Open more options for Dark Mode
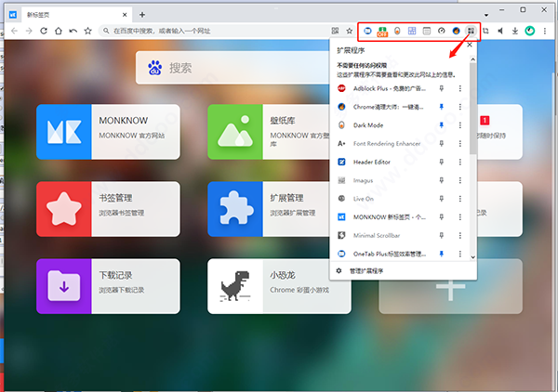Screen dimensions: 558x392 (x=459, y=125)
